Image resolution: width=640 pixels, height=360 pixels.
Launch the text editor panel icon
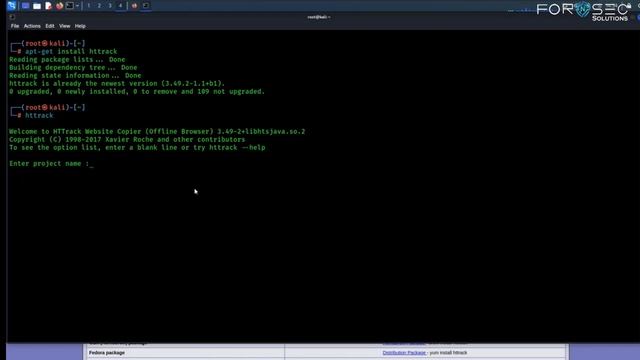pyautogui.click(x=48, y=6)
